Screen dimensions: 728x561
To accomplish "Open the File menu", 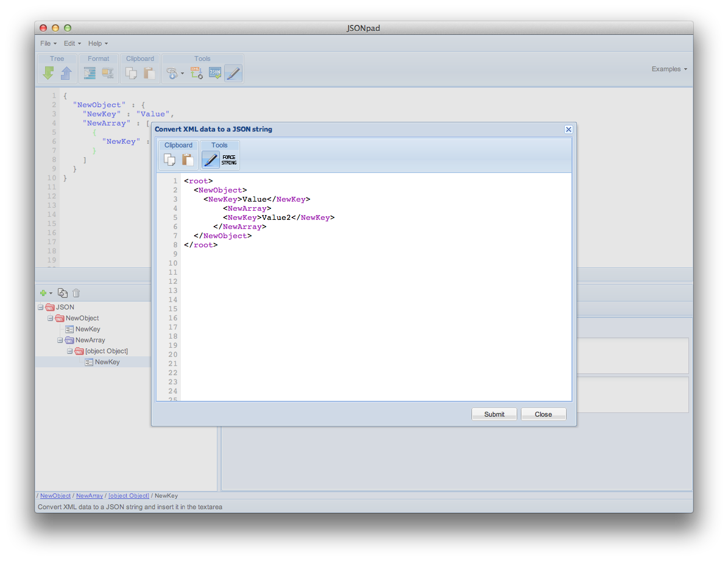I will point(48,43).
